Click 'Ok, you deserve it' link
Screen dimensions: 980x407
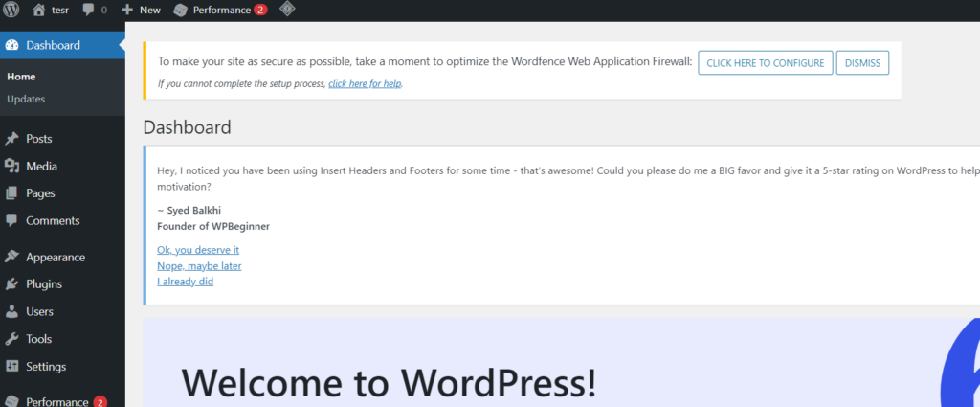198,250
